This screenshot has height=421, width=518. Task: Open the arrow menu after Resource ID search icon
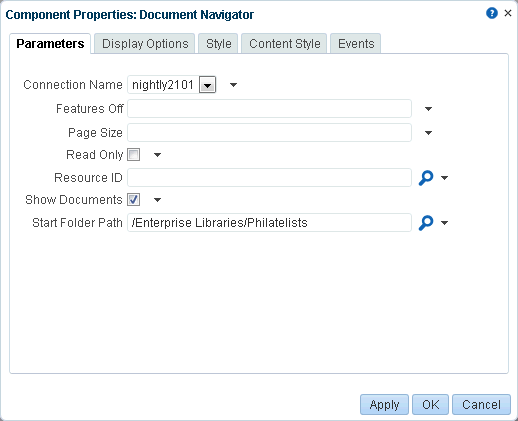tap(444, 178)
